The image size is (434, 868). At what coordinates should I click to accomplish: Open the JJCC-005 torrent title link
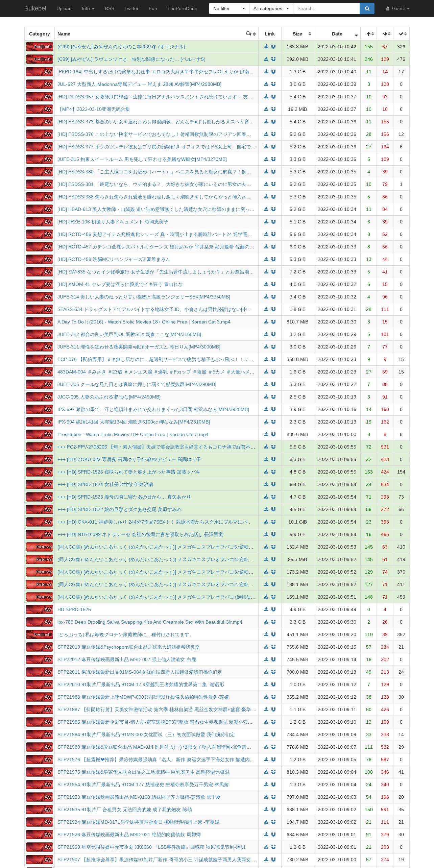pos(109,397)
